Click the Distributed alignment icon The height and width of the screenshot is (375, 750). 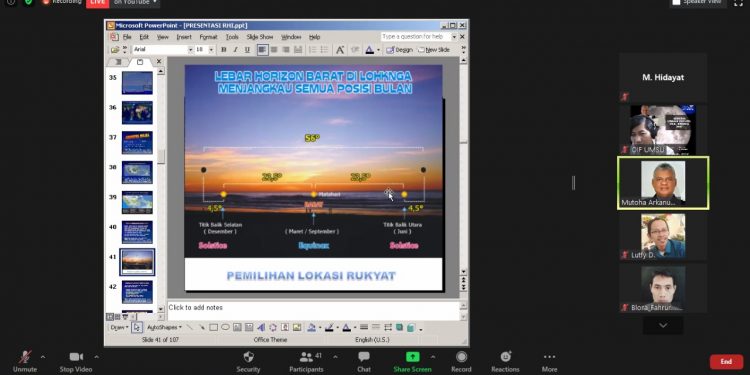coord(298,50)
